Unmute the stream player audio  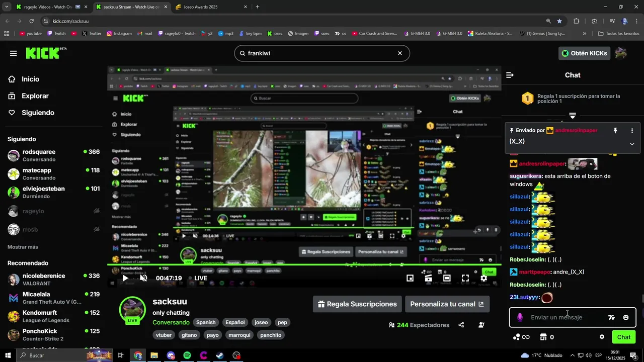[x=143, y=278]
